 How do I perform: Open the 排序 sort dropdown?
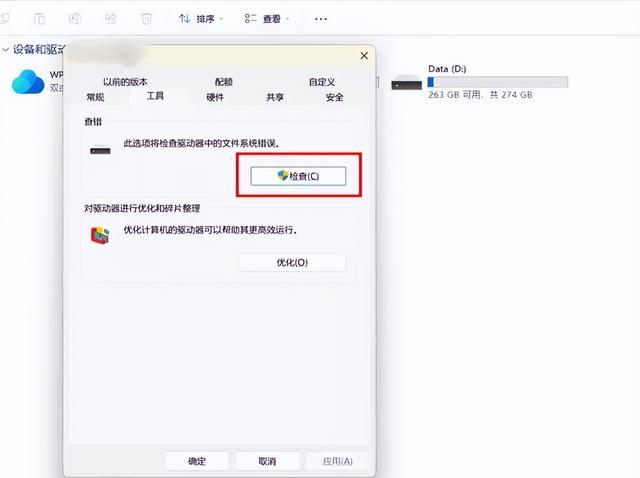click(201, 18)
